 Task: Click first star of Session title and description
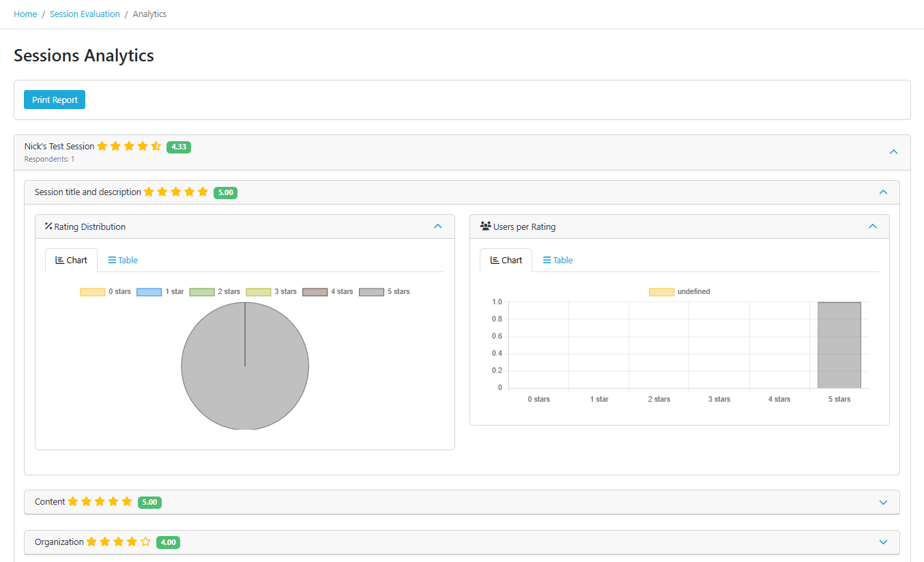click(149, 192)
